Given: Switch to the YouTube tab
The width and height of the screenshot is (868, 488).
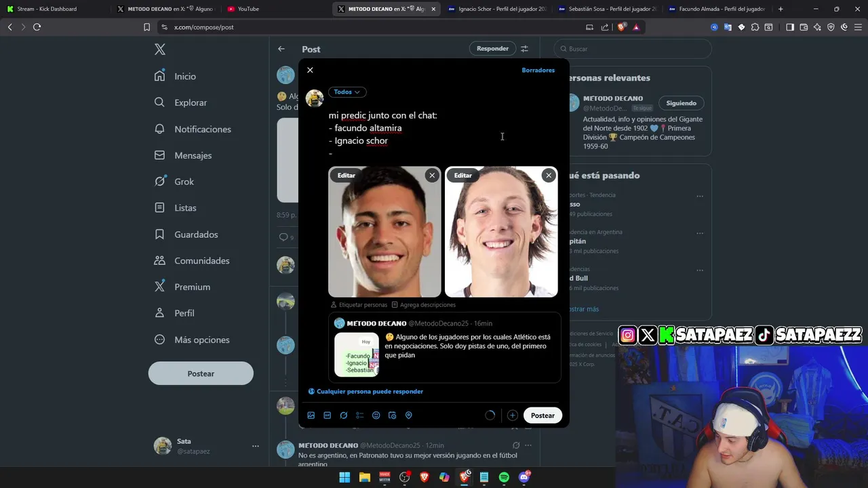Looking at the screenshot, I should [273, 9].
